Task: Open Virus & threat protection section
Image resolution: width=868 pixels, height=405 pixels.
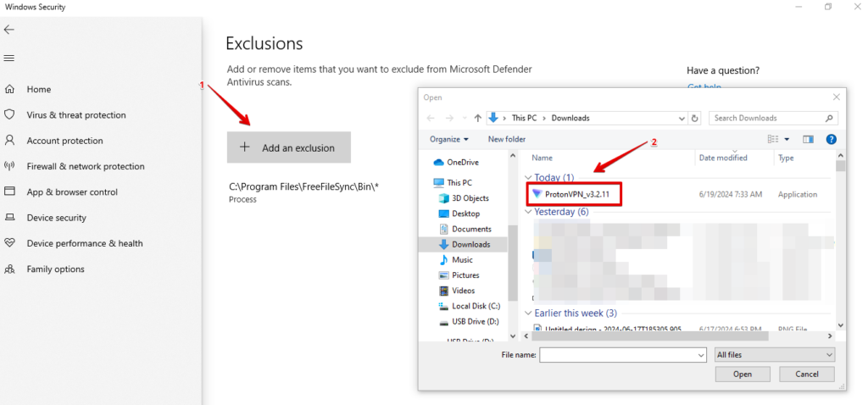Action: [75, 115]
